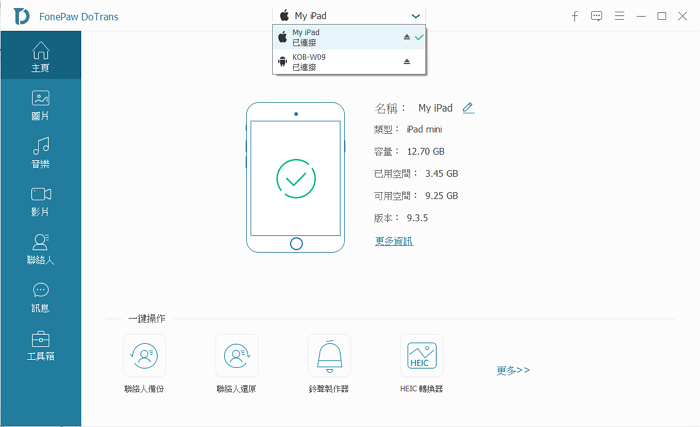Click the One-click operations (一鍵操作) heading

[x=147, y=318]
